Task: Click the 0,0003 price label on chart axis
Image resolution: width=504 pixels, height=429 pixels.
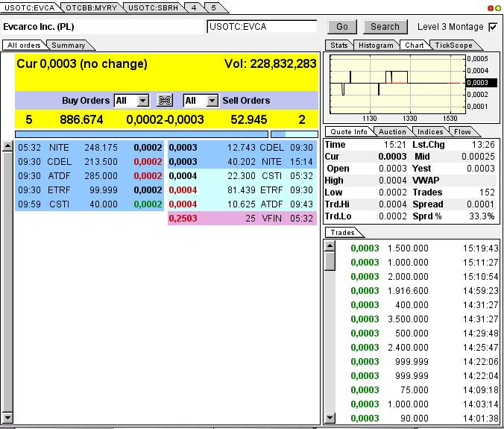Action: click(x=481, y=83)
